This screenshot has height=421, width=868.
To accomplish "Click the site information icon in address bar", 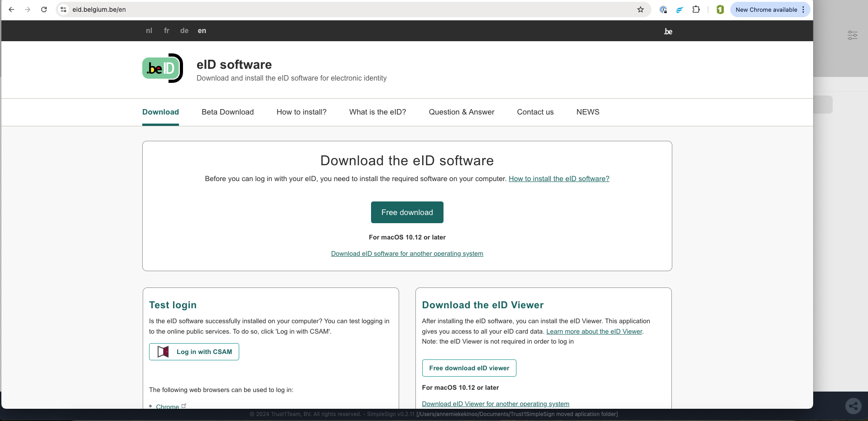I will tap(64, 10).
